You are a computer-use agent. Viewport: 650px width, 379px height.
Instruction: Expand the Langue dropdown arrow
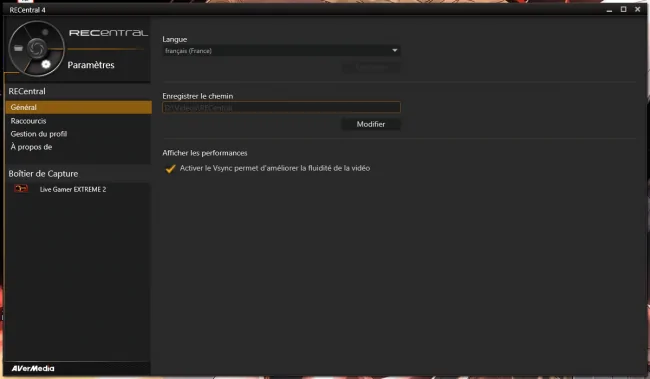click(x=395, y=51)
